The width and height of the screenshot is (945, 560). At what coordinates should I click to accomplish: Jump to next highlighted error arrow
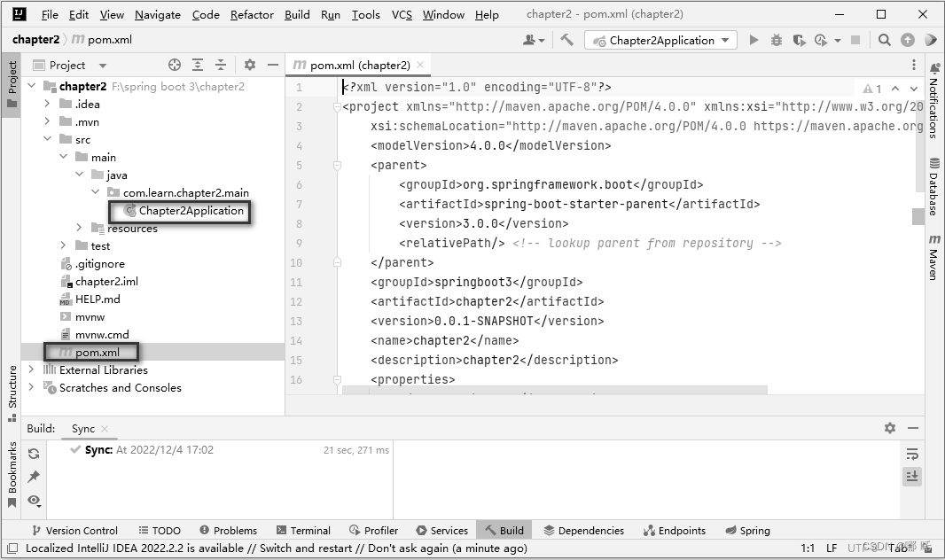tap(914, 89)
